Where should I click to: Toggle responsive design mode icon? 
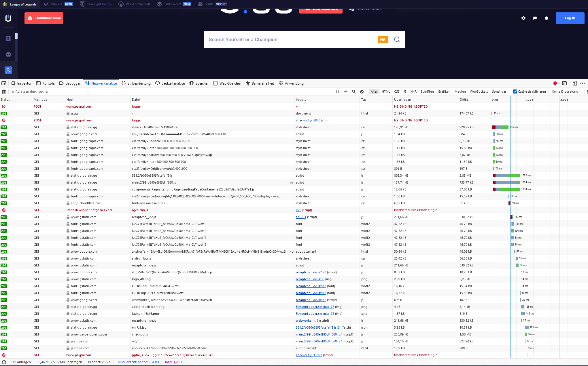tap(574, 83)
